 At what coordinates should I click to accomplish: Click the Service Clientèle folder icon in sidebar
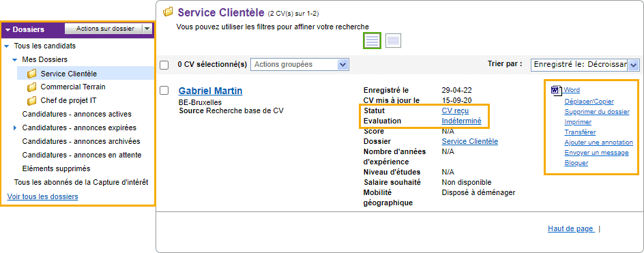click(31, 74)
